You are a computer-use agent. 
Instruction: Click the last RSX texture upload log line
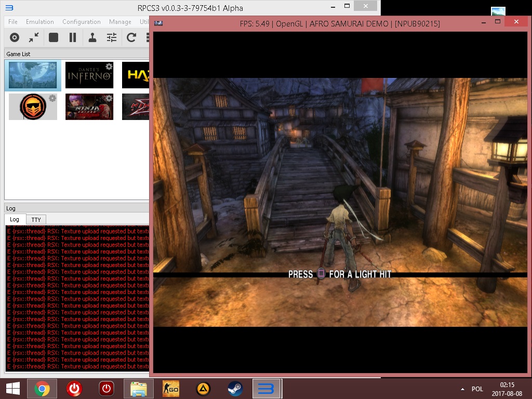[x=78, y=366]
